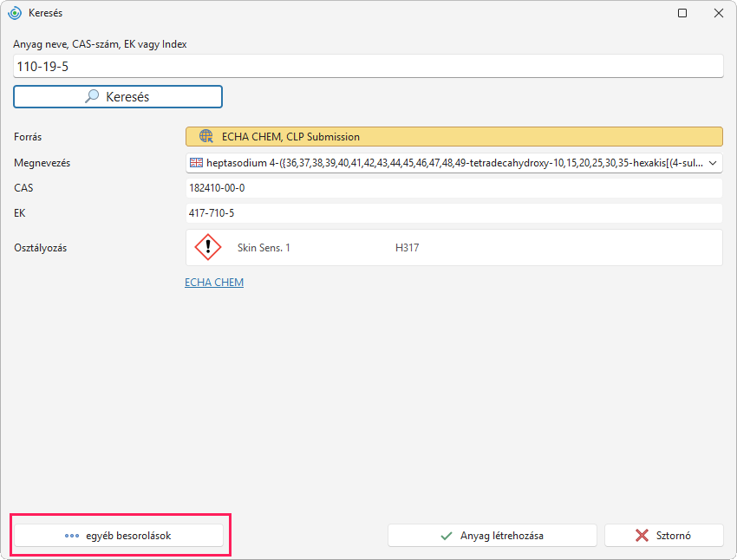Screen dimensions: 737x560
Task: Click the three dots icon
Action: pos(72,536)
